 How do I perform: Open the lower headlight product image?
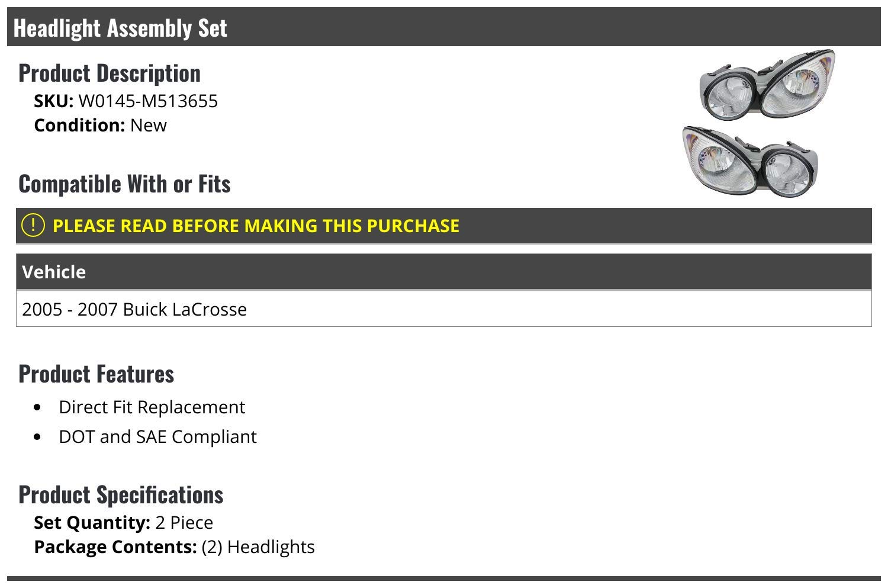coord(749,162)
